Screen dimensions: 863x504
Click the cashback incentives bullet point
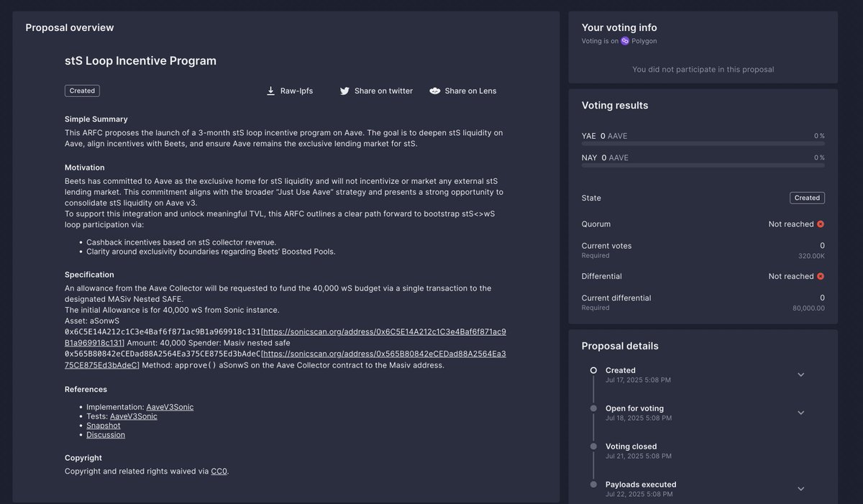click(x=181, y=242)
